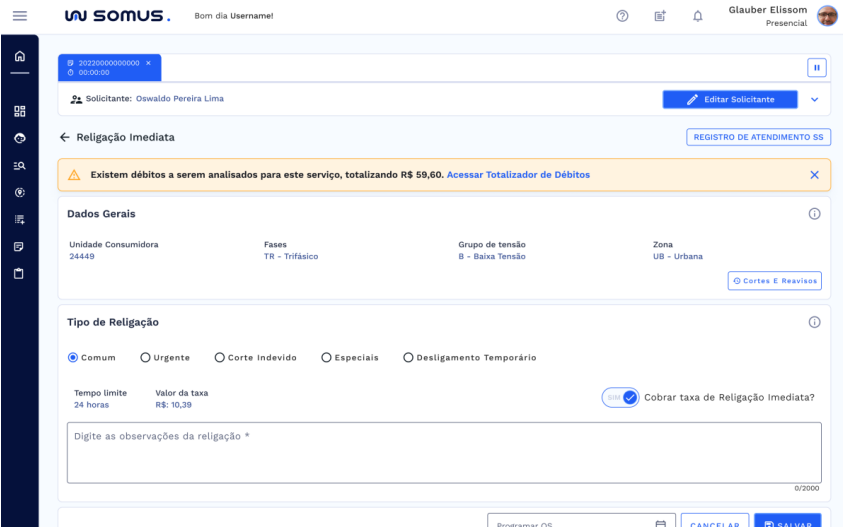The width and height of the screenshot is (843, 532).
Task: Show info for Dados Gerais
Action: tap(815, 214)
